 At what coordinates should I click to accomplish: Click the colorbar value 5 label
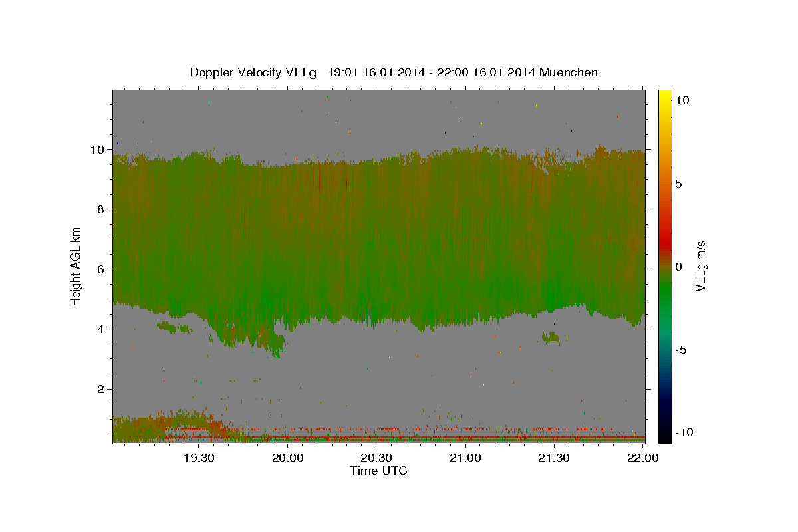point(680,184)
